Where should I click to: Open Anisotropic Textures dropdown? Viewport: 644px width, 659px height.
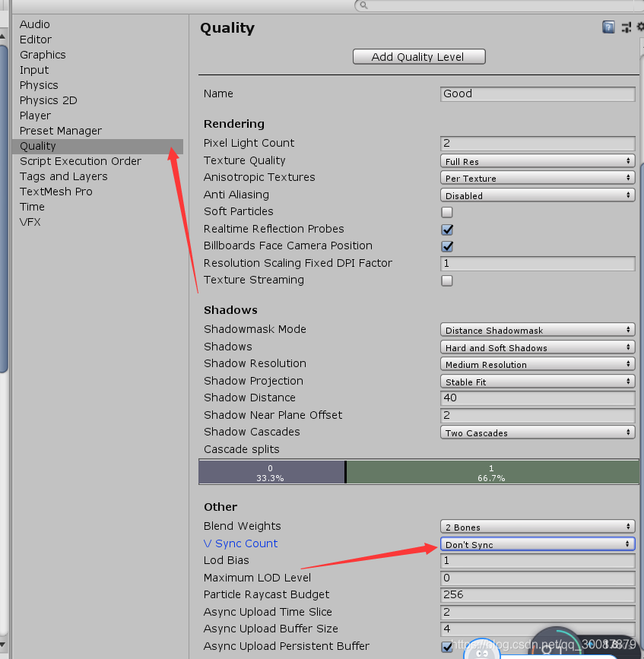(x=538, y=178)
